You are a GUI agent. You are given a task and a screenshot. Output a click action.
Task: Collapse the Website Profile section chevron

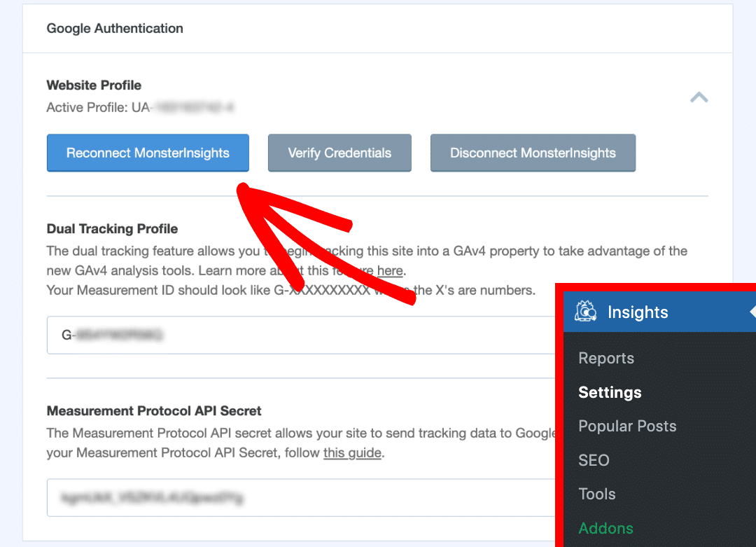699,98
